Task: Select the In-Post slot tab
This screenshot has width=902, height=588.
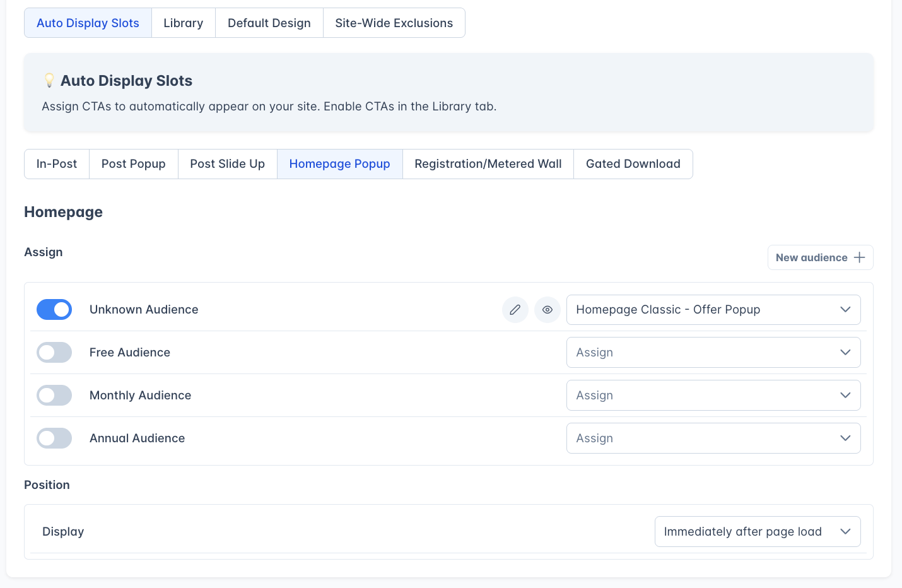Action: pyautogui.click(x=57, y=164)
